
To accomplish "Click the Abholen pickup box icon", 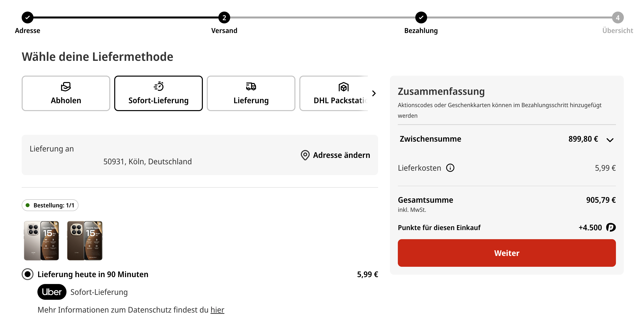I will (x=66, y=87).
